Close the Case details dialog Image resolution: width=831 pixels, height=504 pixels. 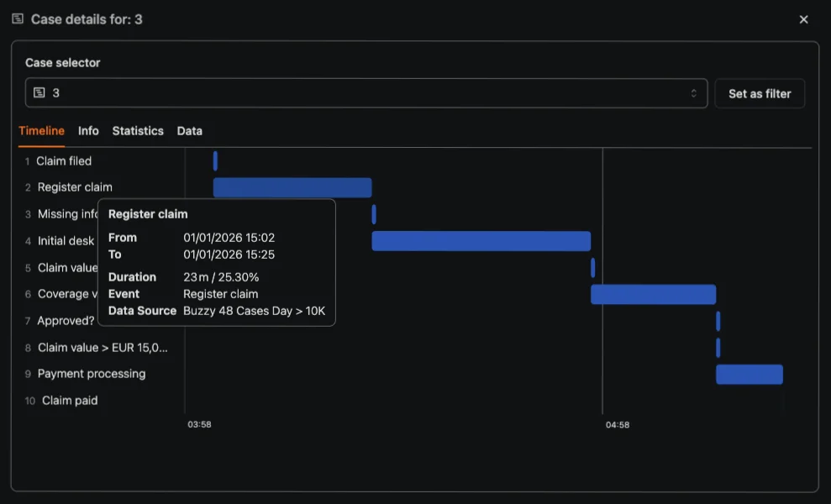803,19
